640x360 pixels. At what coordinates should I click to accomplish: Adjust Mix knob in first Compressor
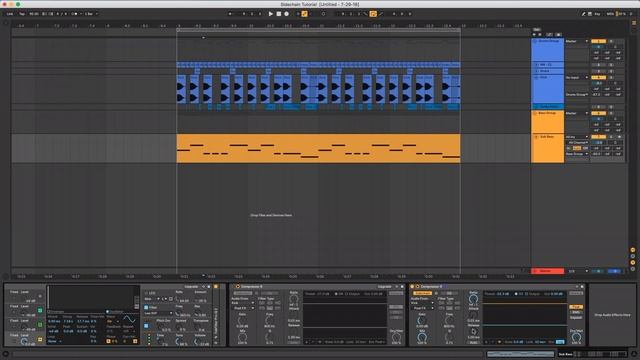(242, 338)
